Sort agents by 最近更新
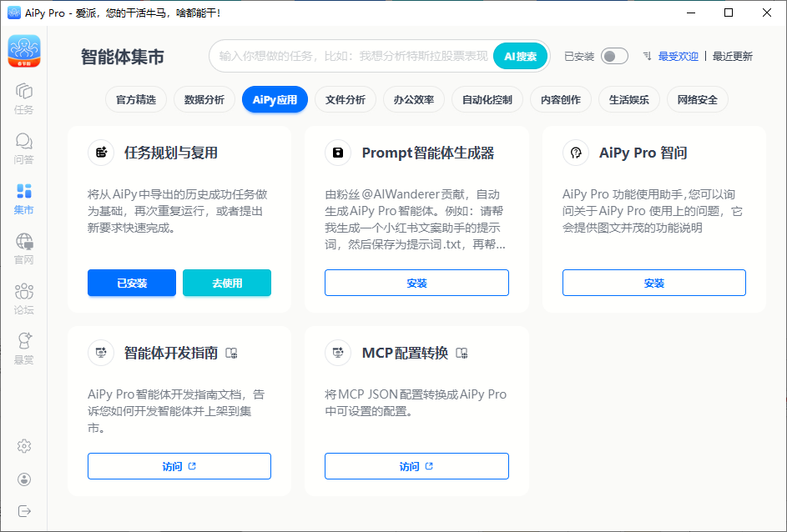 (x=732, y=57)
